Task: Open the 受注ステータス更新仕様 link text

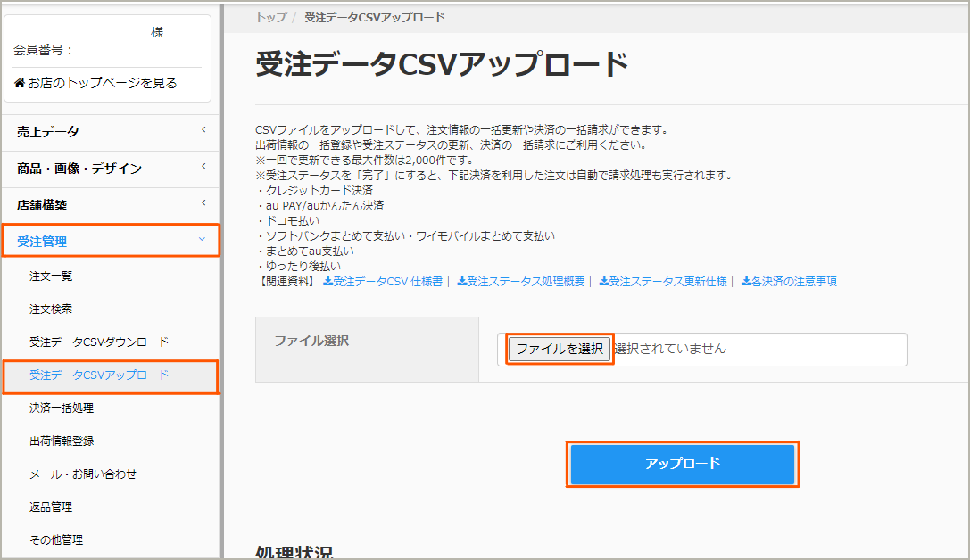Action: [x=668, y=281]
